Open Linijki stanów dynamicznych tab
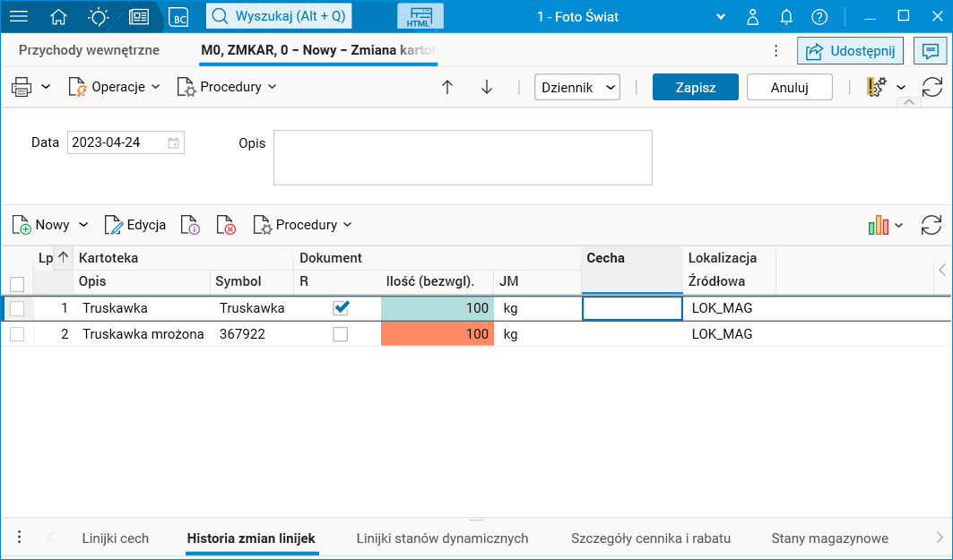The image size is (953, 560). click(442, 538)
